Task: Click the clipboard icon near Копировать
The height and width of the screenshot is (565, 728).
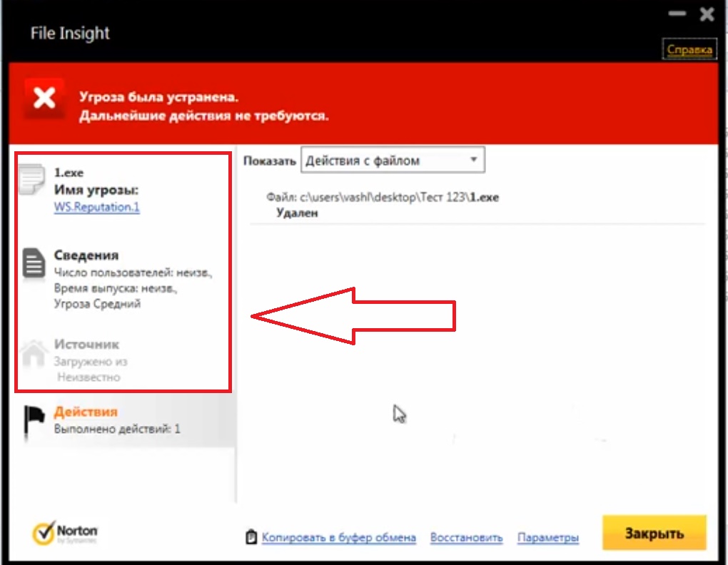Action: tap(251, 536)
